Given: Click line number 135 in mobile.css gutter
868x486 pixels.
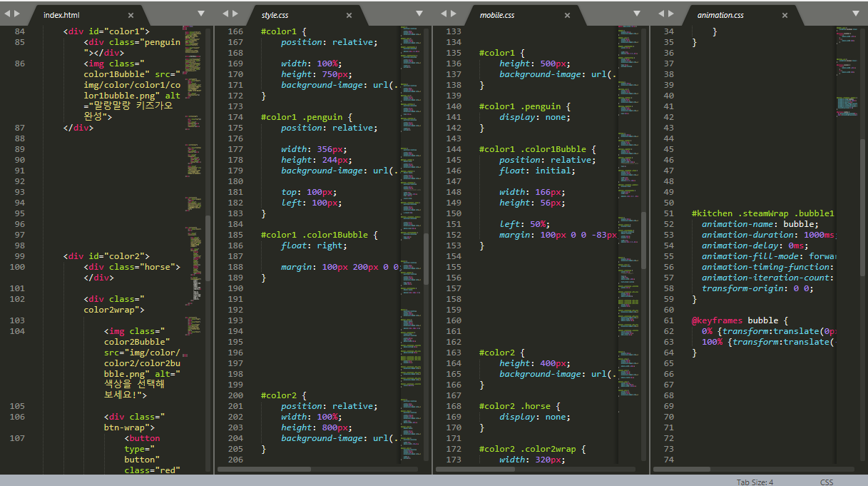Looking at the screenshot, I should 454,53.
